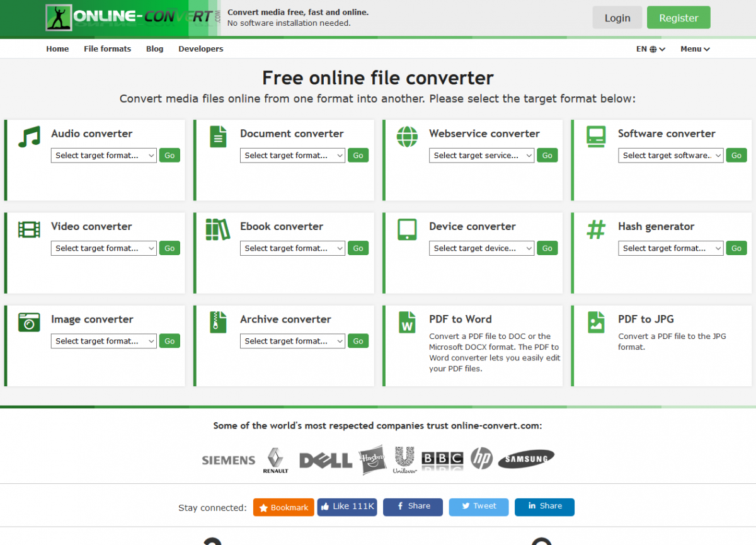Click the Webservice converter globe icon
756x545 pixels.
407,137
